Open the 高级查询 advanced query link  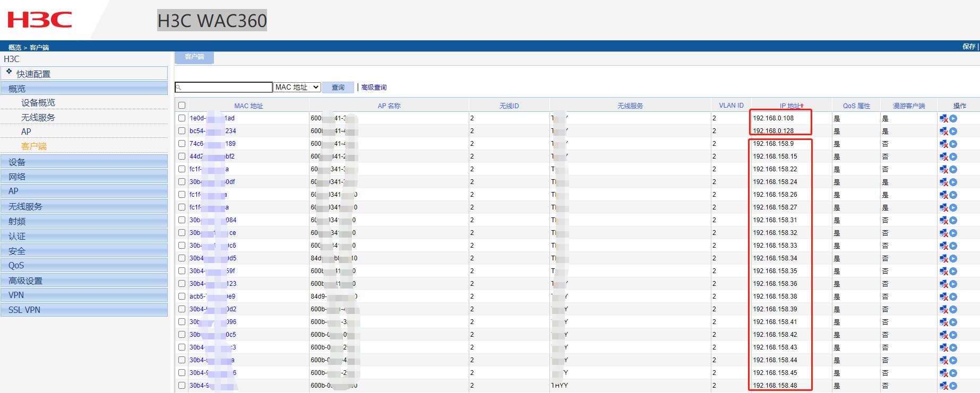pos(374,88)
